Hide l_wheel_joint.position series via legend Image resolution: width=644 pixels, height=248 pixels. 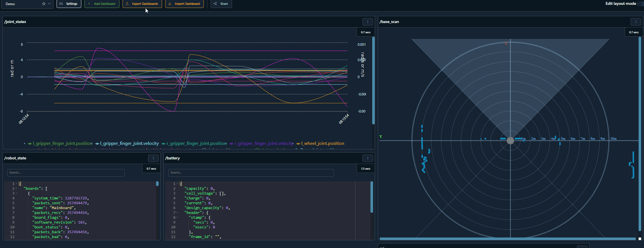(322, 143)
